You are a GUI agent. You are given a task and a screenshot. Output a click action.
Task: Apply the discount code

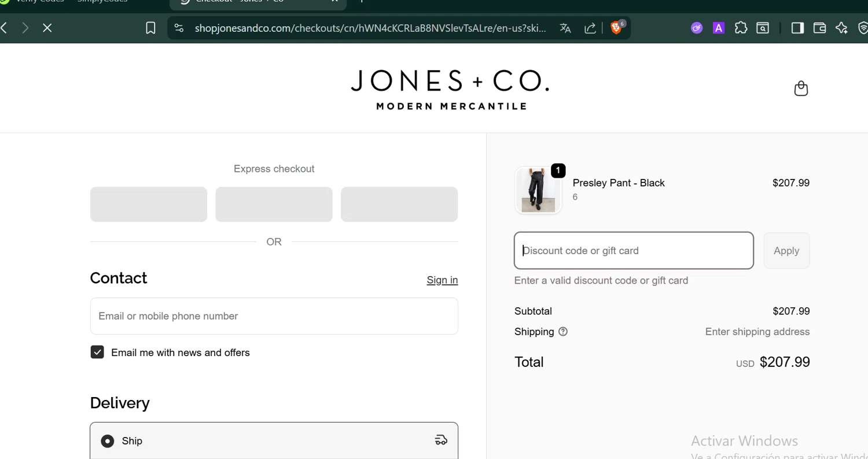point(786,251)
